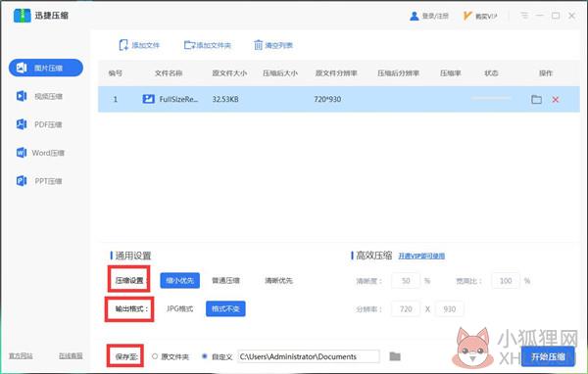Click the 开始压缩 start button
Screen dimensions: 588x374
click(x=548, y=356)
